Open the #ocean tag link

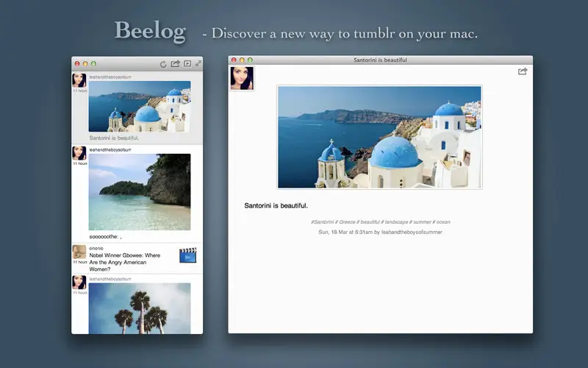pos(442,222)
